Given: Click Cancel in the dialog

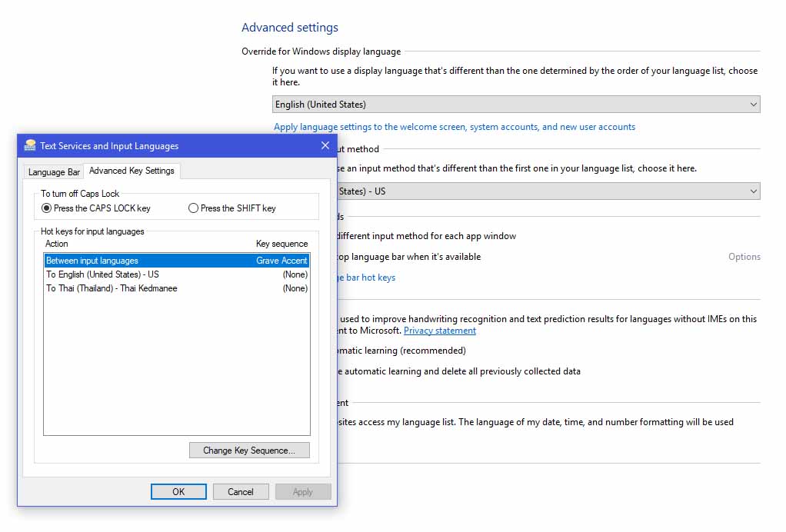Looking at the screenshot, I should tap(241, 492).
